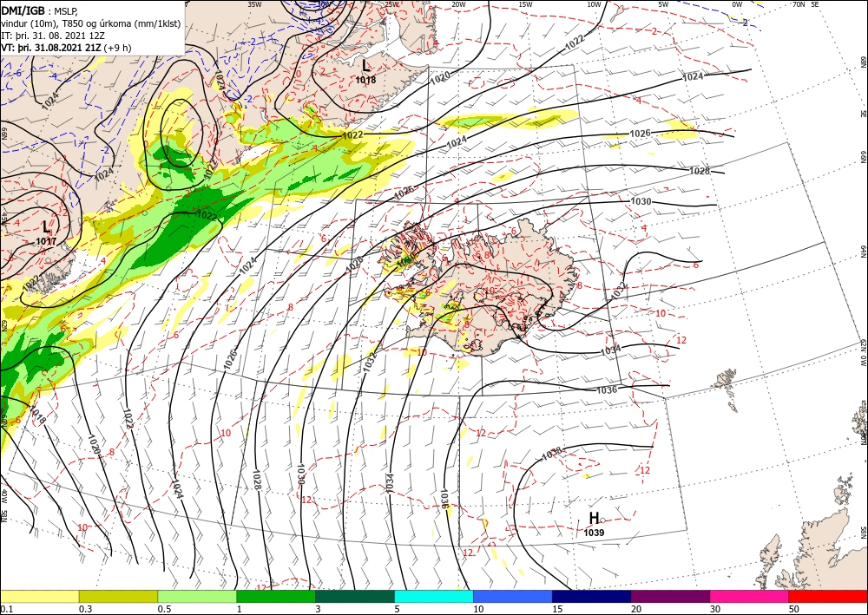The height and width of the screenshot is (615, 868).
Task: Click the 15W longitude label at top
Action: click(526, 3)
